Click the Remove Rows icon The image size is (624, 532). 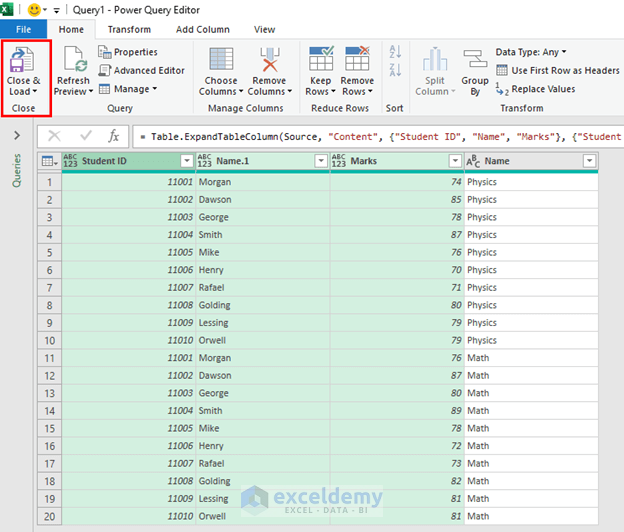pos(357,59)
